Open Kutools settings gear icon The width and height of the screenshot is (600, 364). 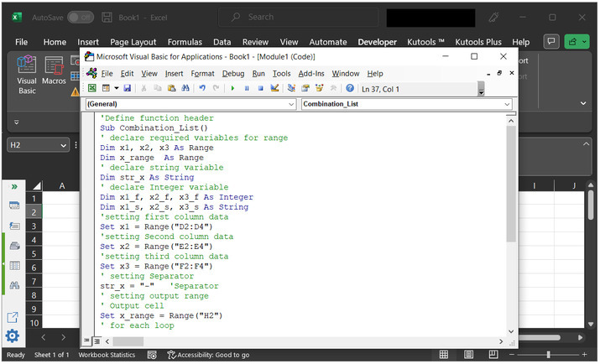[x=13, y=336]
